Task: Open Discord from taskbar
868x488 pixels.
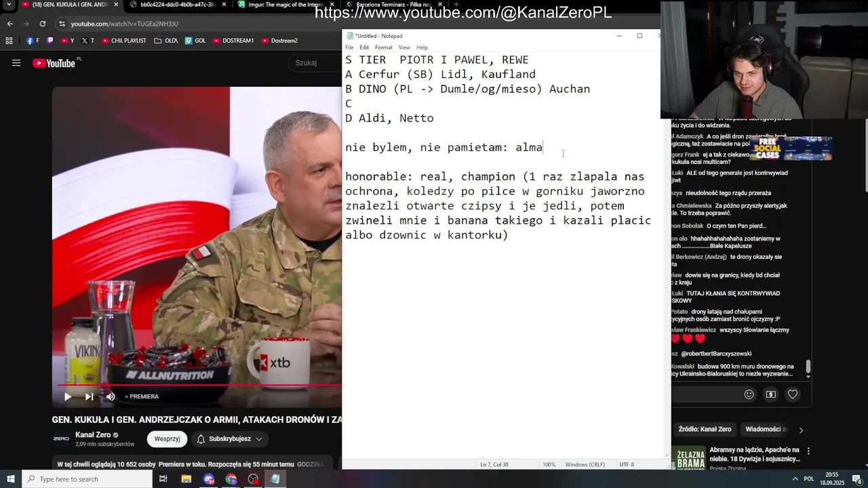Action: click(209, 479)
